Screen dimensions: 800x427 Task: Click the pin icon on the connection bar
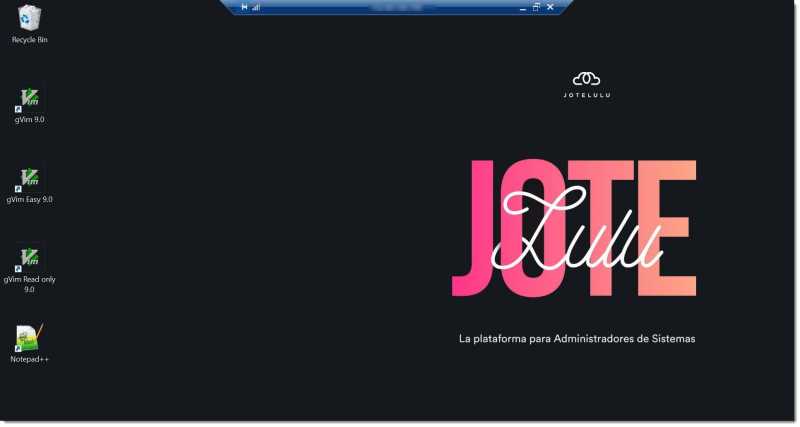[244, 7]
